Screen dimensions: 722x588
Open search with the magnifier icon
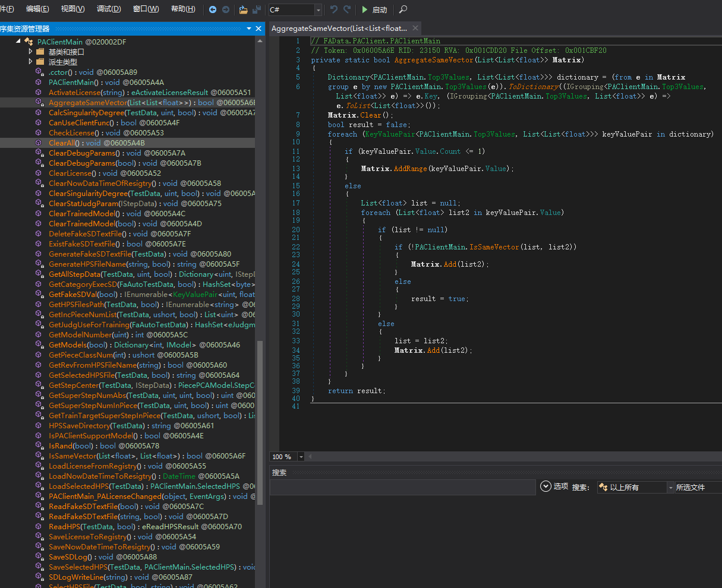403,10
